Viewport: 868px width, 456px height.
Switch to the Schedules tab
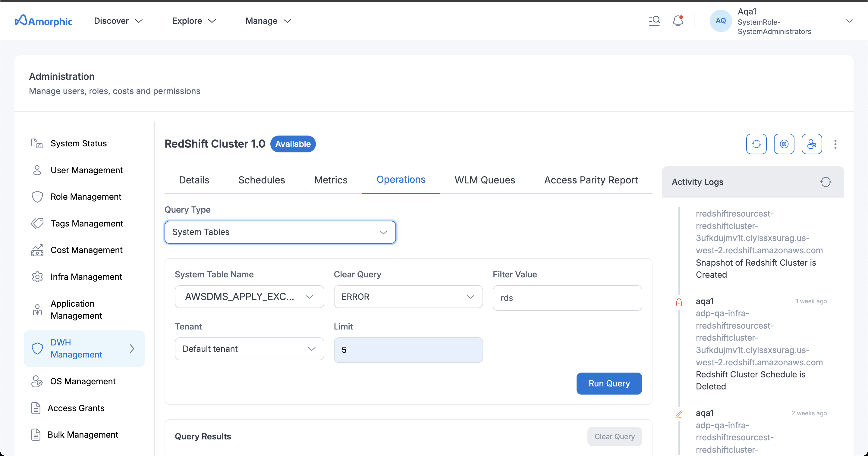pyautogui.click(x=262, y=180)
